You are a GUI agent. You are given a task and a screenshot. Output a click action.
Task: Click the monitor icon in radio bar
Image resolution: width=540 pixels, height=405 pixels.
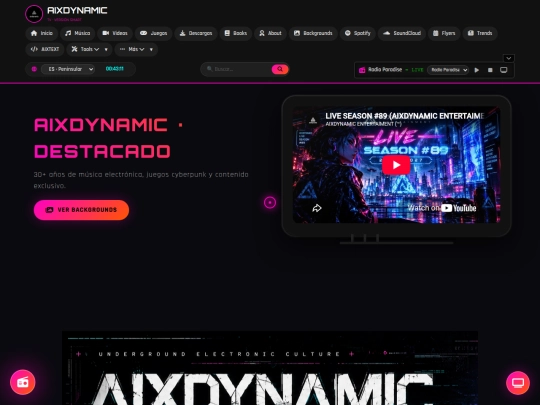click(503, 70)
